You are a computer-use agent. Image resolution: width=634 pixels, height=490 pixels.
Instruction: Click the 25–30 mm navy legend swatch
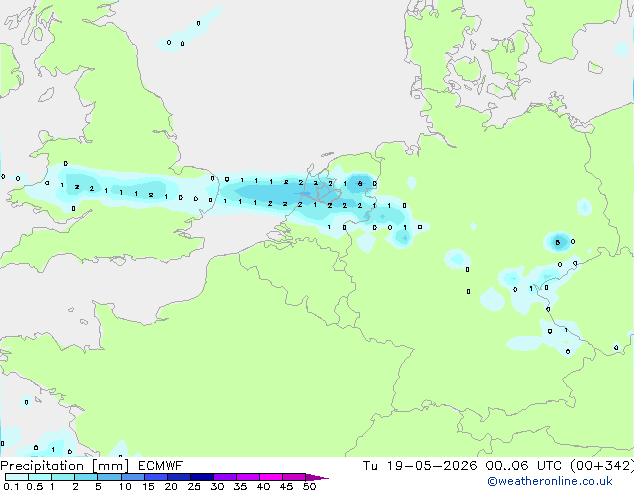pos(202,477)
